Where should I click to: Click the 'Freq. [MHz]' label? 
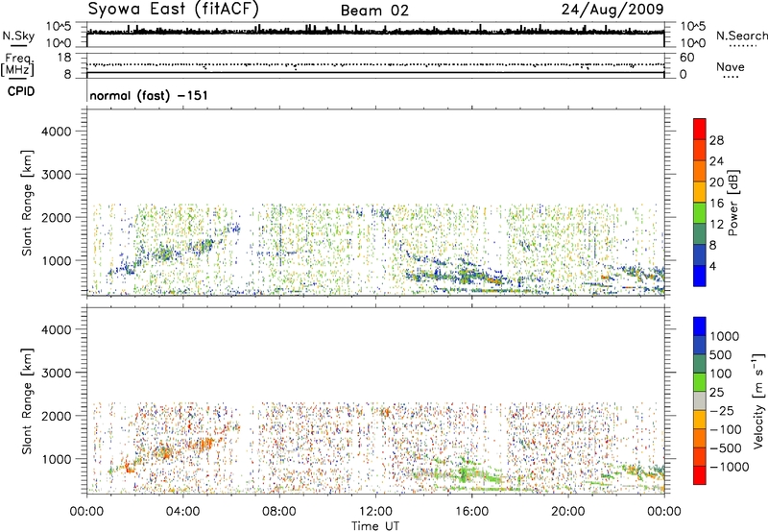[x=18, y=65]
